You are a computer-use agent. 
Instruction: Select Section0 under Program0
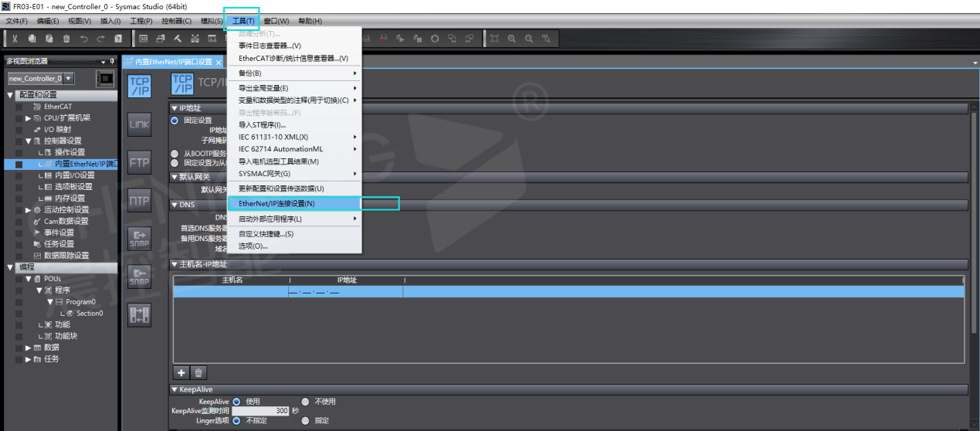[90, 313]
